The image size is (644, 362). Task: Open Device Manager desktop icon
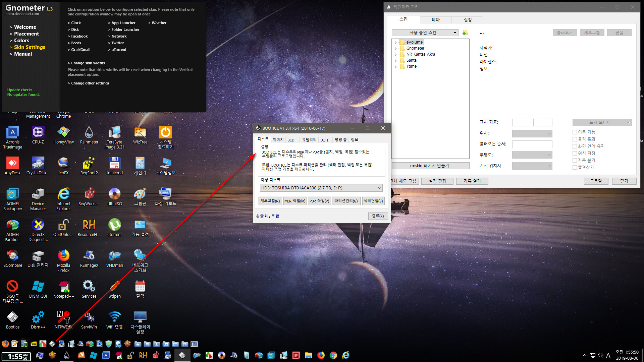click(x=38, y=199)
